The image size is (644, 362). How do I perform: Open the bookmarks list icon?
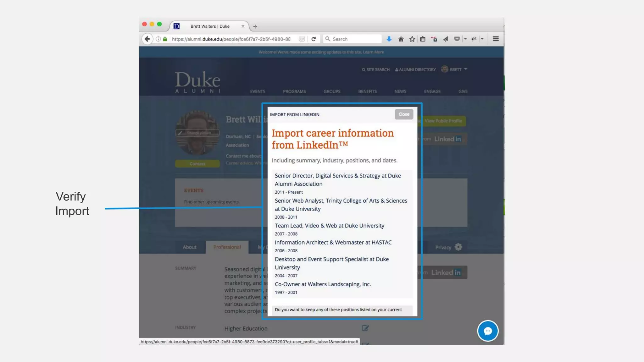point(423,39)
